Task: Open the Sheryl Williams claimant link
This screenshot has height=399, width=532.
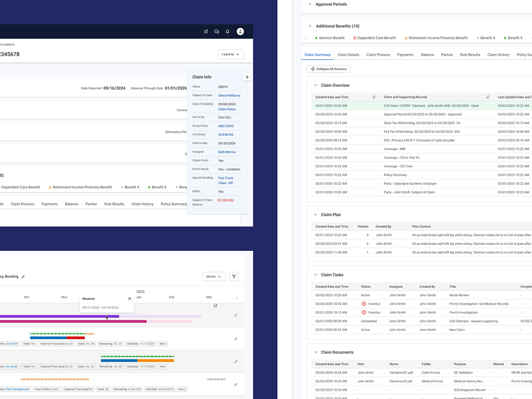Action: pos(229,96)
